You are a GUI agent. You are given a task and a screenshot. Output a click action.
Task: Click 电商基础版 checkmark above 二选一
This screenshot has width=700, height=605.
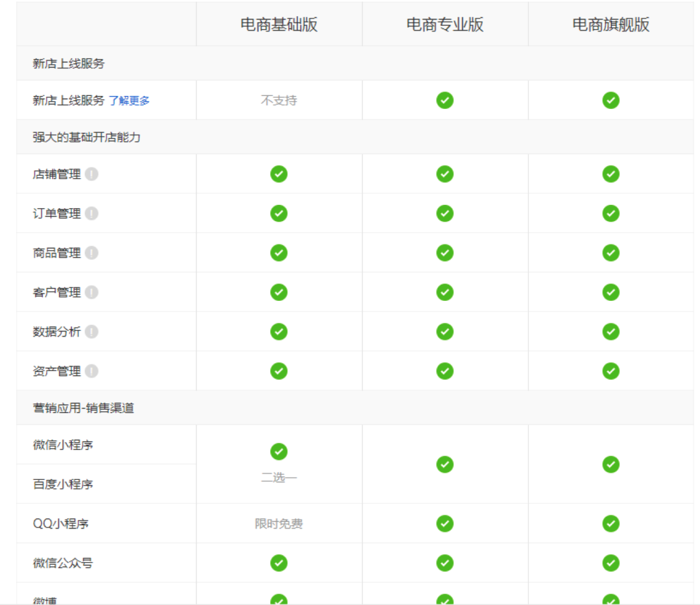click(279, 451)
